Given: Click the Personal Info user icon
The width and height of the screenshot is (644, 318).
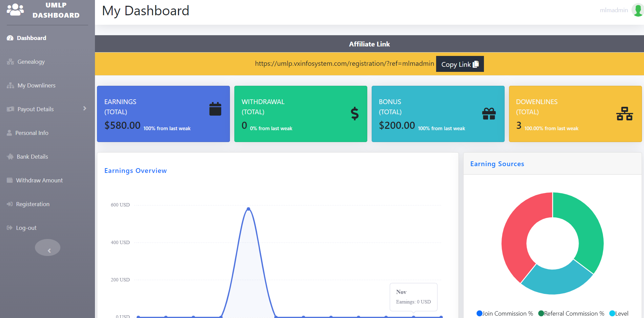Looking at the screenshot, I should click(x=9, y=133).
